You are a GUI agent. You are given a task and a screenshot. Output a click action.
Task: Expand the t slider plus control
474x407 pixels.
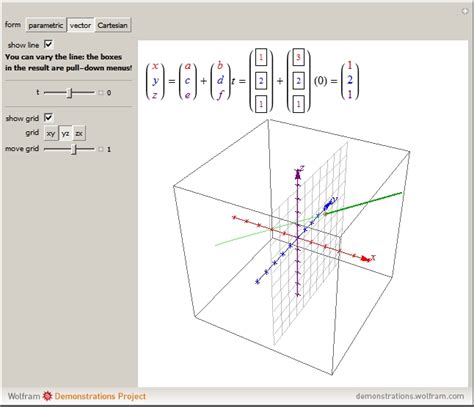click(x=101, y=93)
